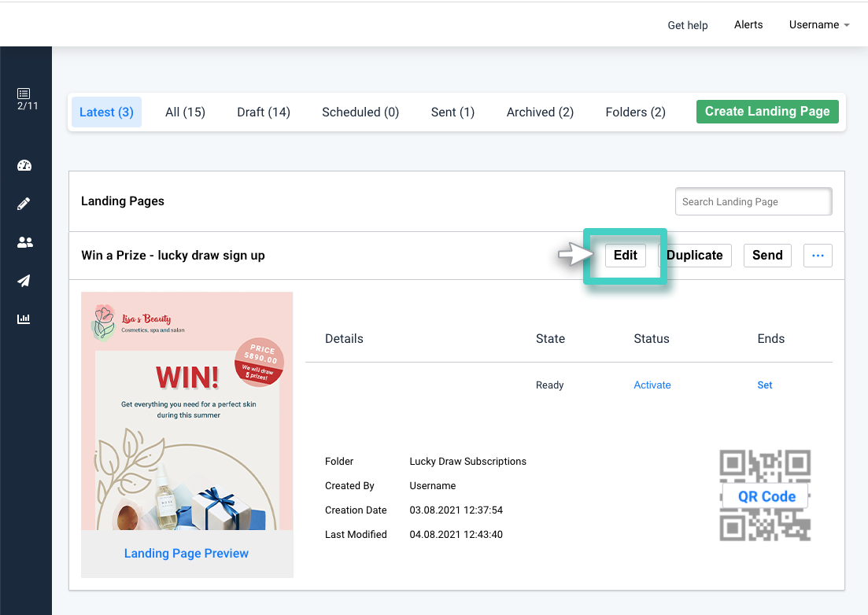Open the dashboard gauge icon in sidebar

pos(24,165)
